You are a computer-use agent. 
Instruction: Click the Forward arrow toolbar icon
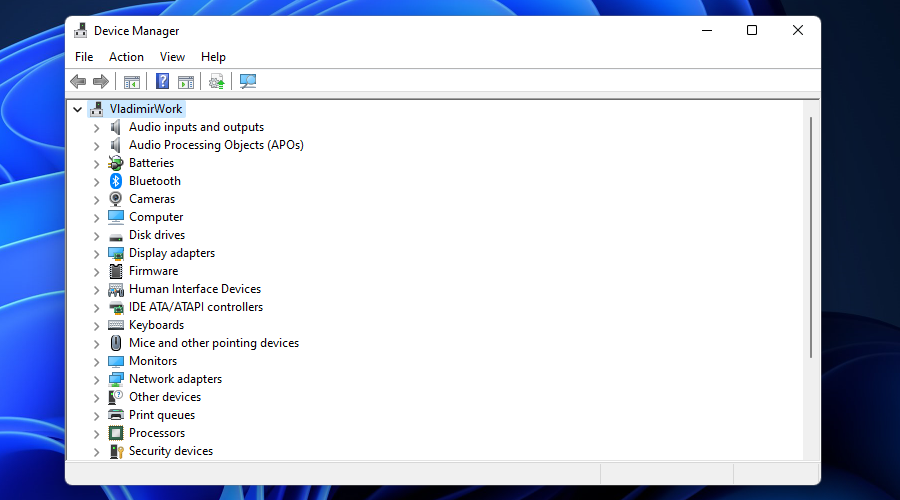pyautogui.click(x=101, y=82)
